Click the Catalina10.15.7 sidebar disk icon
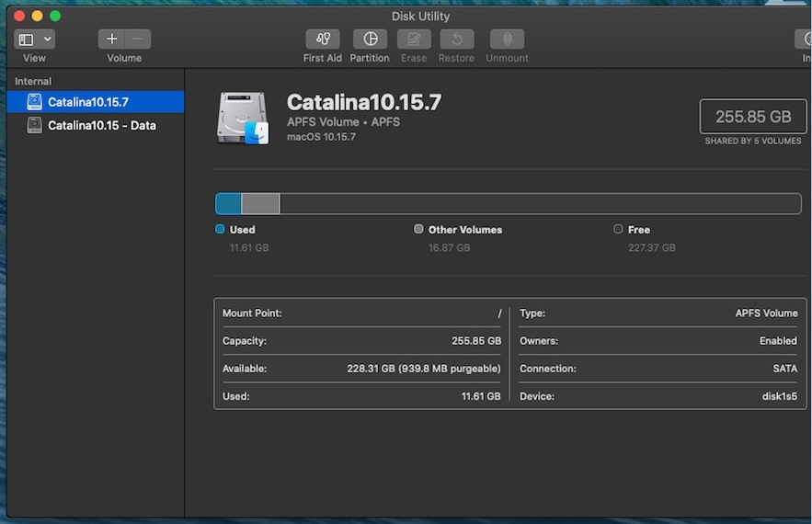Viewport: 812px width, 524px height. click(x=34, y=102)
